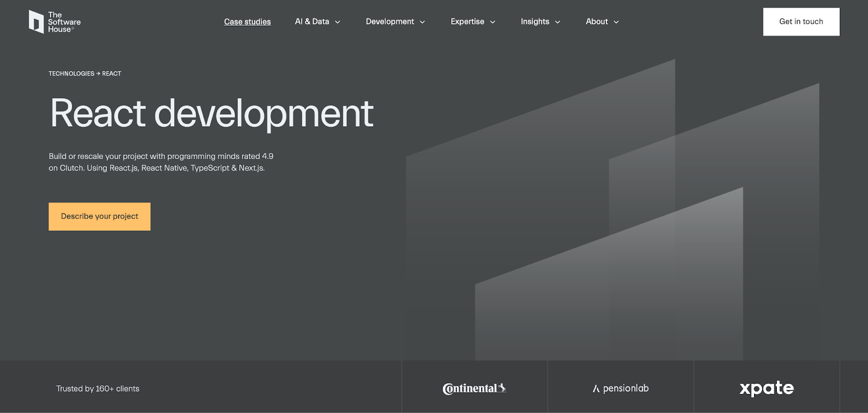Expand the AI & Data chevron arrow
The height and width of the screenshot is (413, 868).
click(337, 22)
